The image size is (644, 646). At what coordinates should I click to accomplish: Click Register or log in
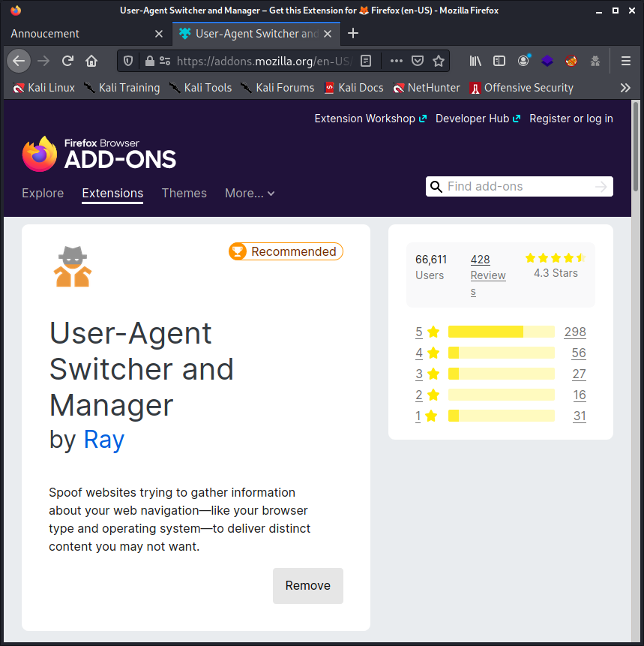pyautogui.click(x=571, y=119)
